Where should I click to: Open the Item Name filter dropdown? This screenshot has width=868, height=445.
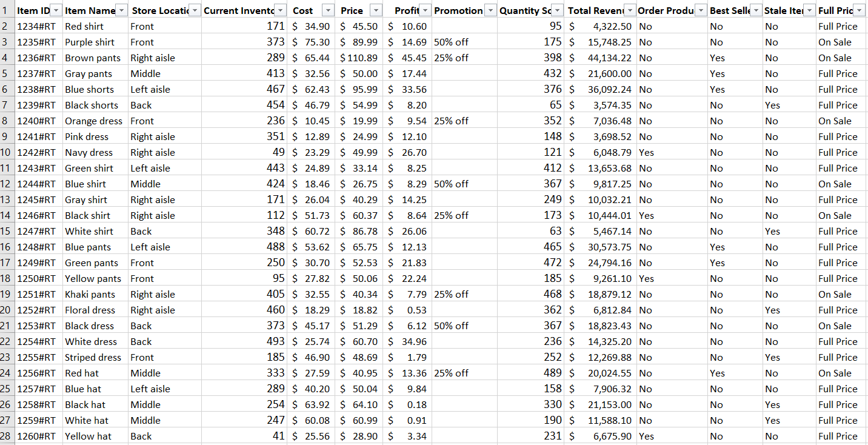pyautogui.click(x=121, y=11)
